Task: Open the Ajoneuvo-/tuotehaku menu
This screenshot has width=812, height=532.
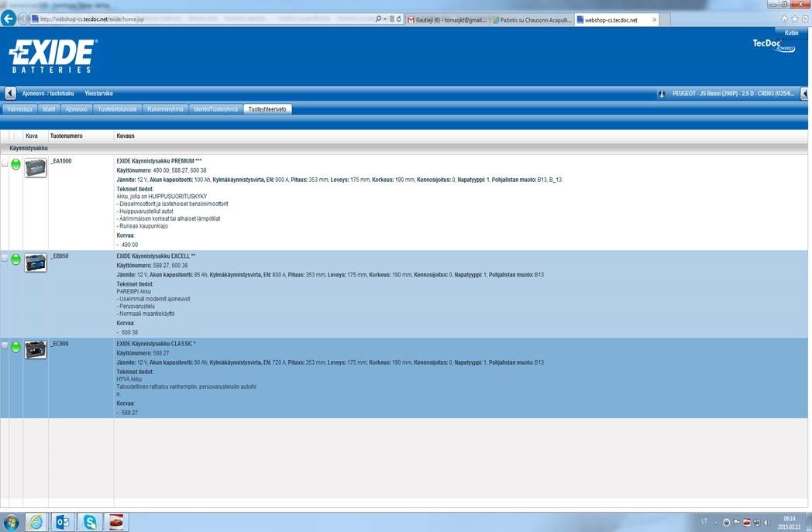Action: coord(47,94)
